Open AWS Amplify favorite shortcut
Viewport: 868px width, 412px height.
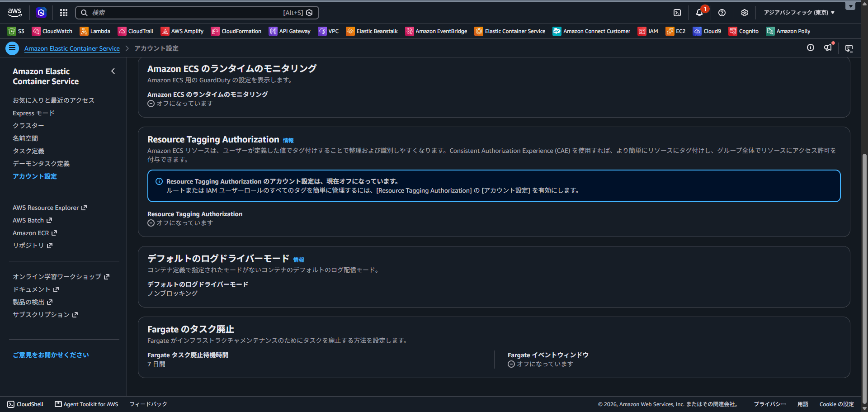pyautogui.click(x=182, y=31)
